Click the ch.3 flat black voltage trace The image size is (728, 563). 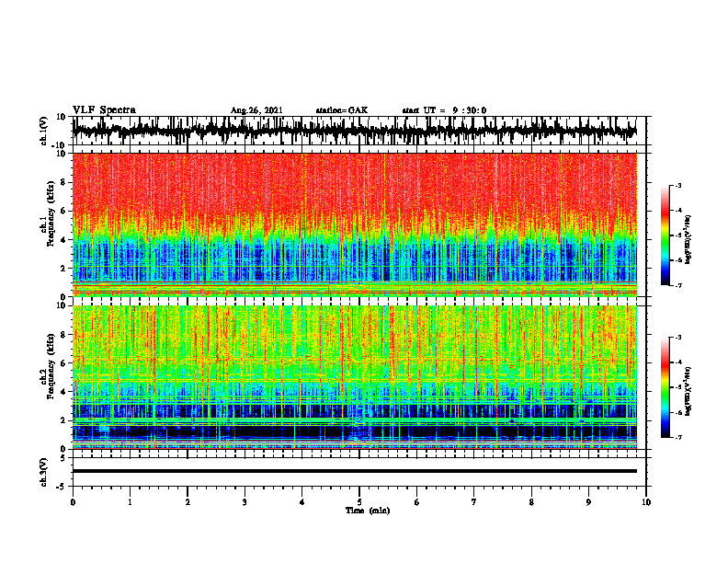[354, 471]
